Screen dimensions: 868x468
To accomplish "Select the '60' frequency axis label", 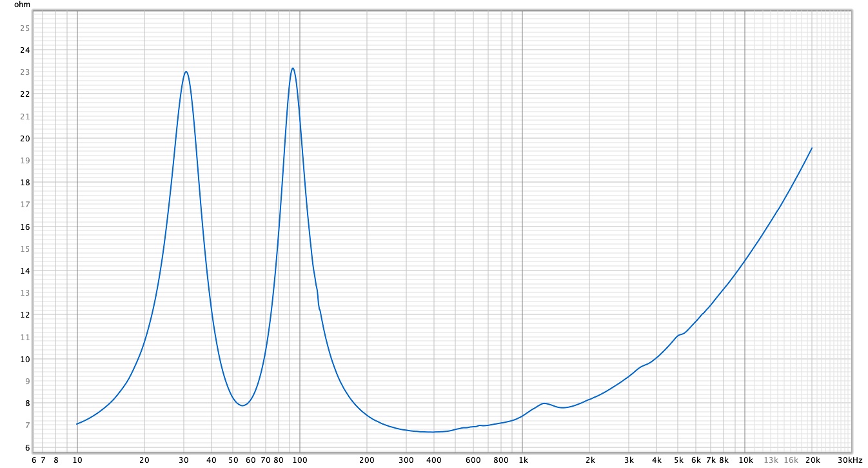I will pos(251,460).
